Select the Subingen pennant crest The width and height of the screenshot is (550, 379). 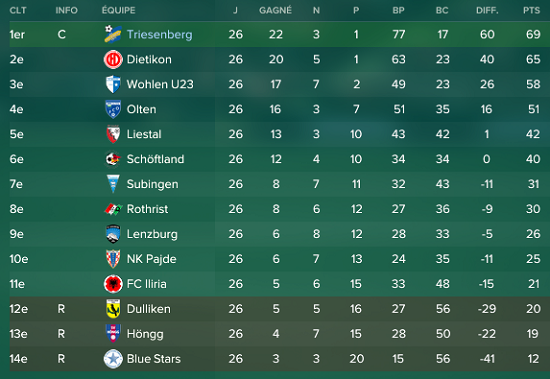pyautogui.click(x=113, y=184)
